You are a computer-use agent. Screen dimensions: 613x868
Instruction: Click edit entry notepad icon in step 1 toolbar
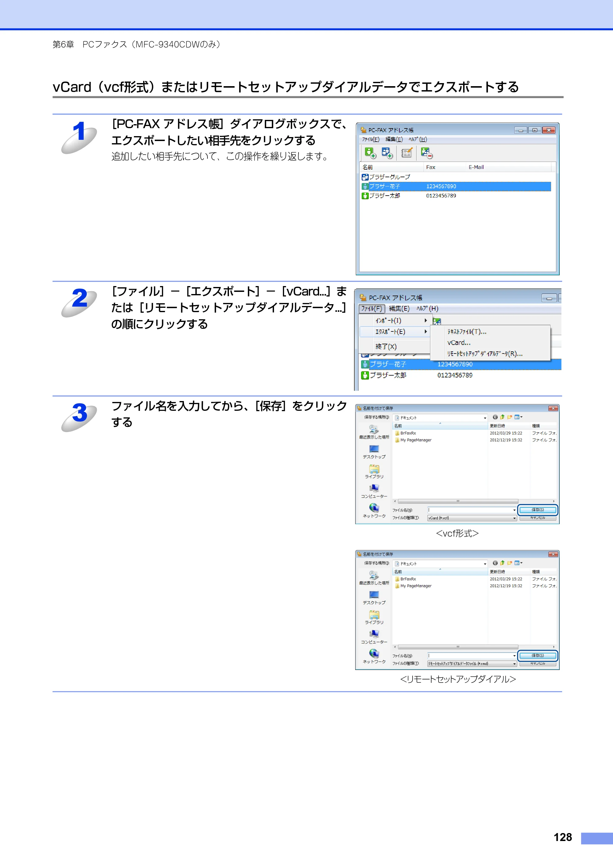pyautogui.click(x=406, y=153)
